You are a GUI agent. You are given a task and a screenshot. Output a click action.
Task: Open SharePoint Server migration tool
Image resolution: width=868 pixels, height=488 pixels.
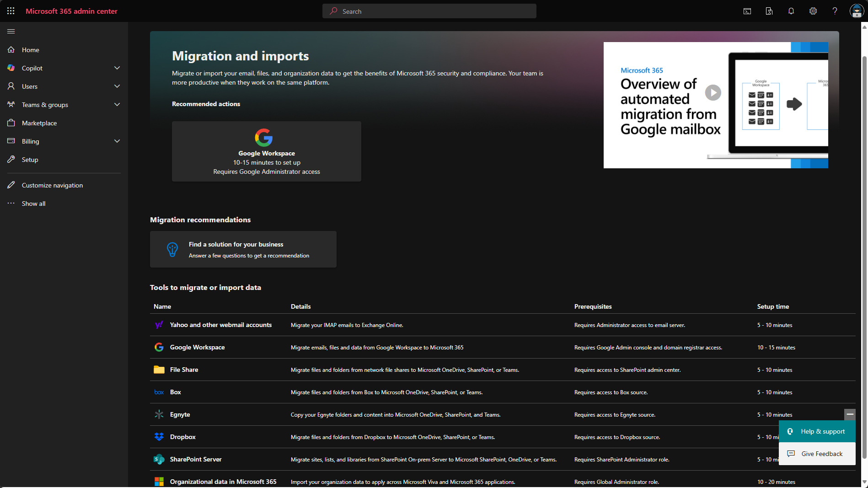coord(196,459)
